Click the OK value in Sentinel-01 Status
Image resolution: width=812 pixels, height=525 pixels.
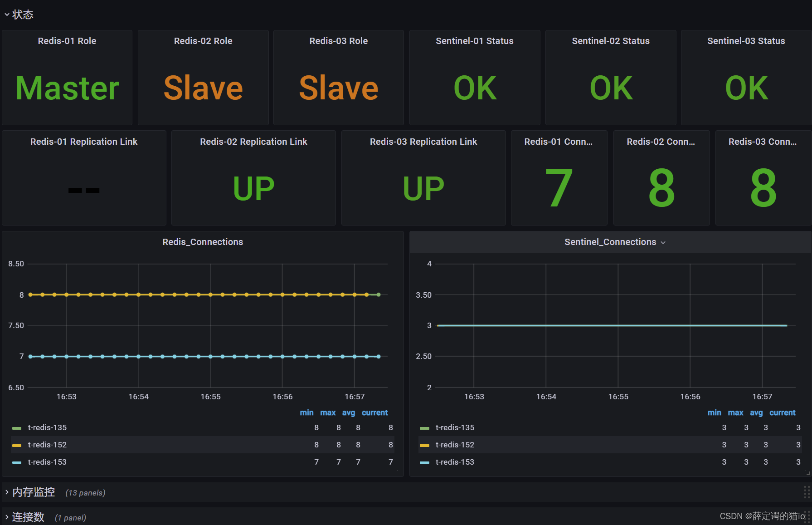[475, 88]
